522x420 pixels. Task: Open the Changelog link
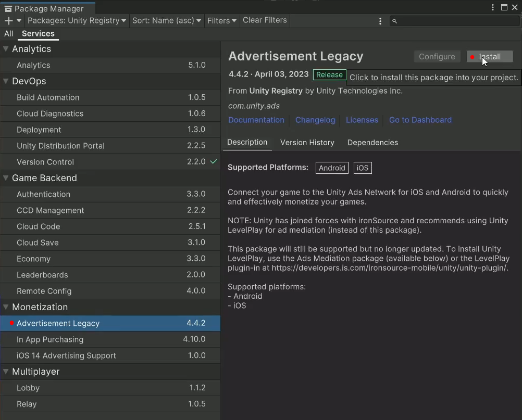(315, 120)
